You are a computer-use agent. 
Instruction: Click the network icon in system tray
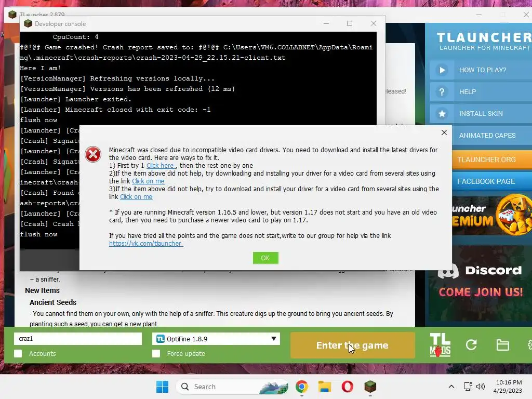468,387
